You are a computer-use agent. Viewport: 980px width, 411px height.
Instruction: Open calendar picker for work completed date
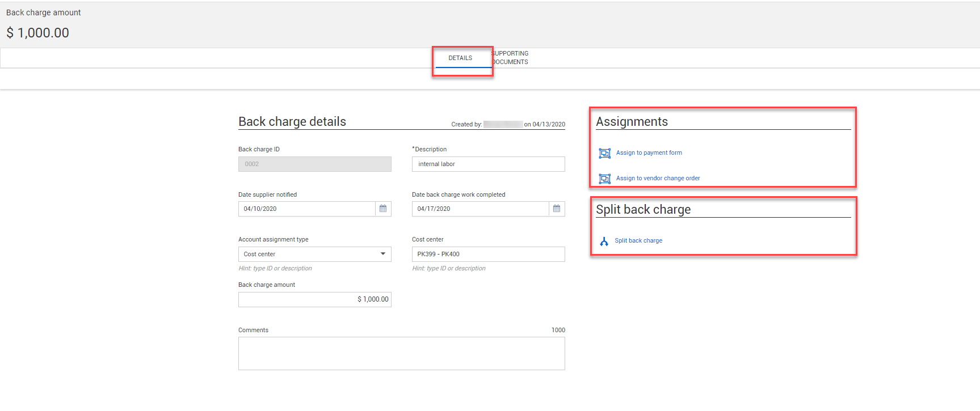(557, 209)
